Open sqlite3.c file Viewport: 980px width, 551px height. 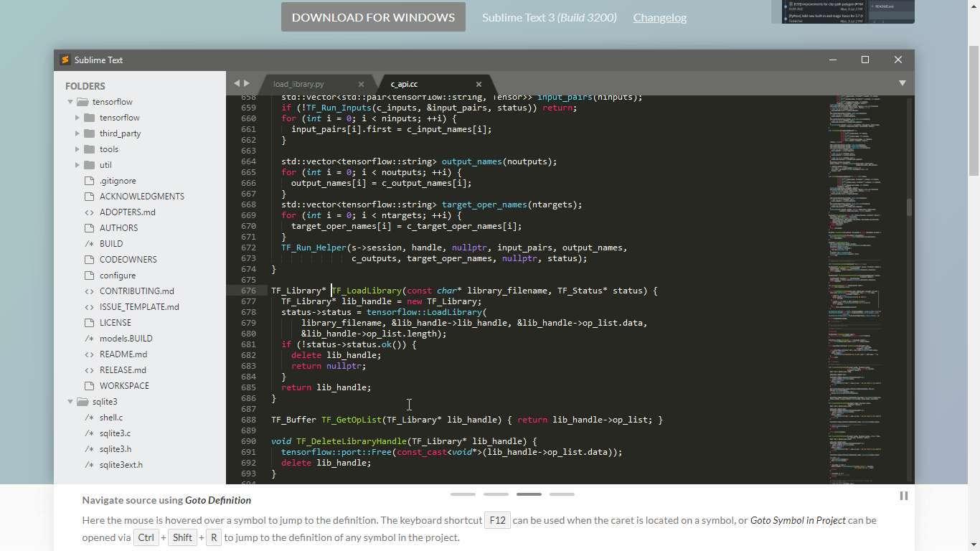[115, 433]
